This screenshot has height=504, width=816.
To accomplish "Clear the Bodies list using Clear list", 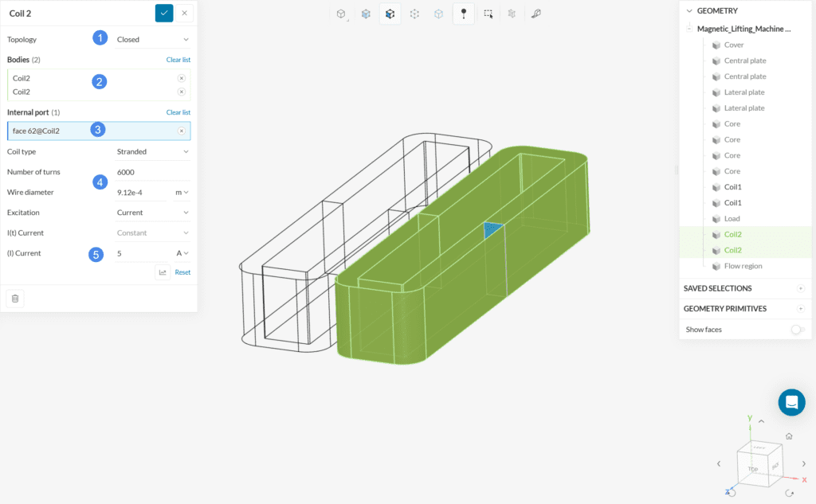I will click(x=177, y=60).
